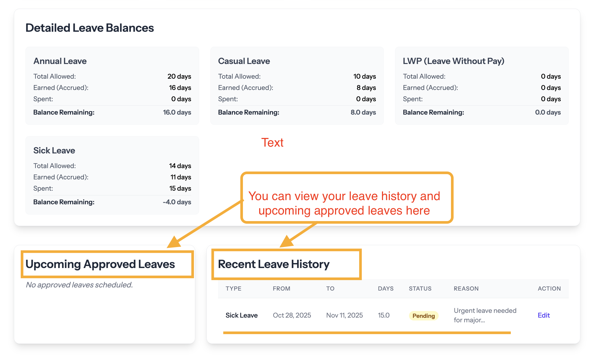Sort by the FROM column header

(281, 288)
